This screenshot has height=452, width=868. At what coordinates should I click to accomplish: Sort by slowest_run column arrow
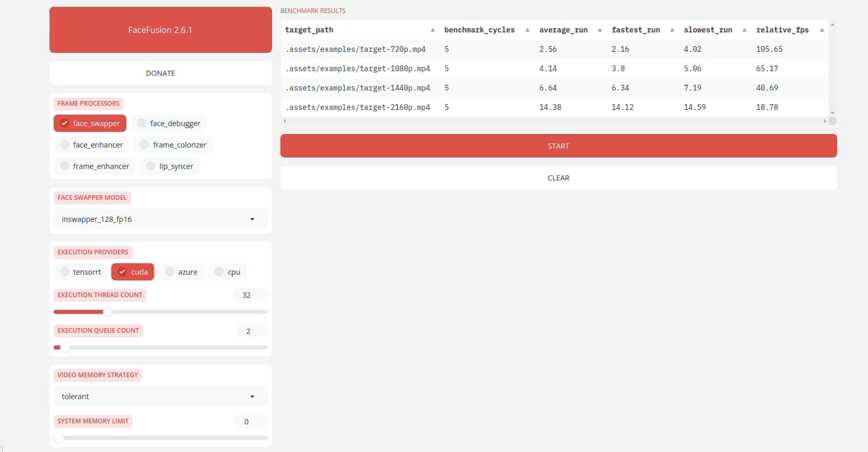click(x=744, y=30)
